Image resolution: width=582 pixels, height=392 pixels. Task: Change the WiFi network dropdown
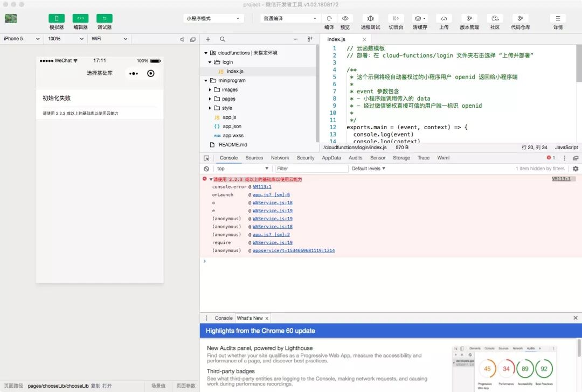(x=109, y=39)
